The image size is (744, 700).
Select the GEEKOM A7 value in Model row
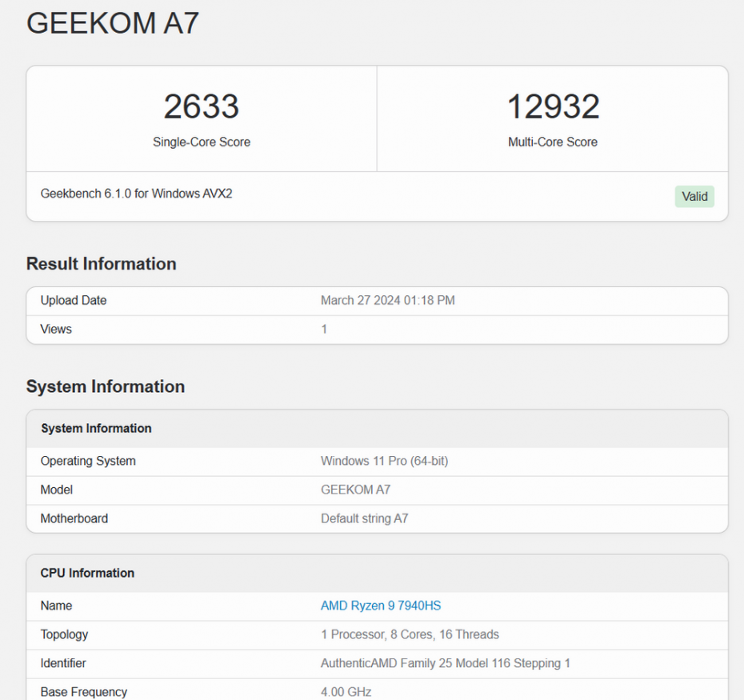[355, 490]
